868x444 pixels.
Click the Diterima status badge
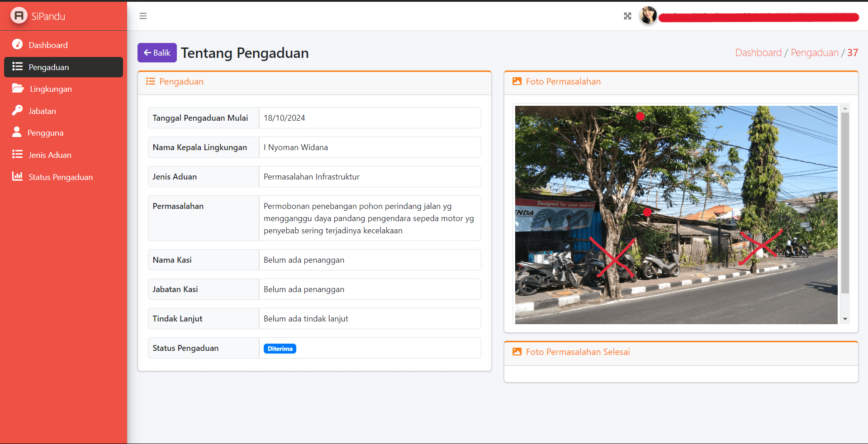coord(280,349)
